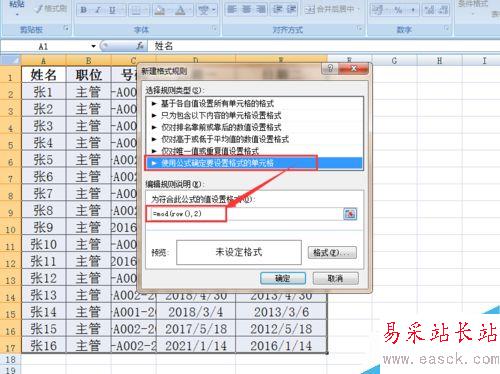Click the range selector collapse icon
The height and width of the screenshot is (374, 500).
350,214
